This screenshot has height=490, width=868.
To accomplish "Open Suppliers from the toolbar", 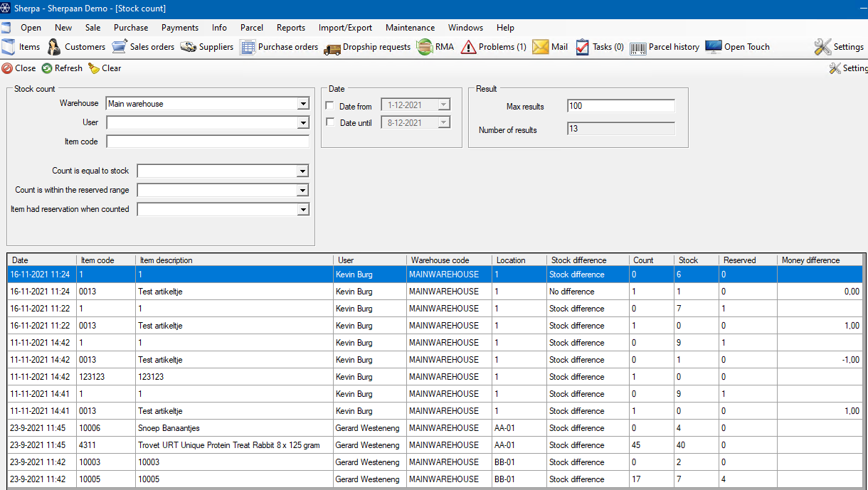I will 188,47.
